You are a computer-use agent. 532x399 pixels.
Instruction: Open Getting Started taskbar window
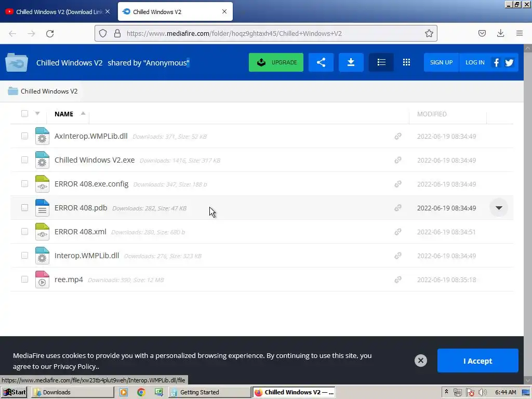click(x=210, y=392)
